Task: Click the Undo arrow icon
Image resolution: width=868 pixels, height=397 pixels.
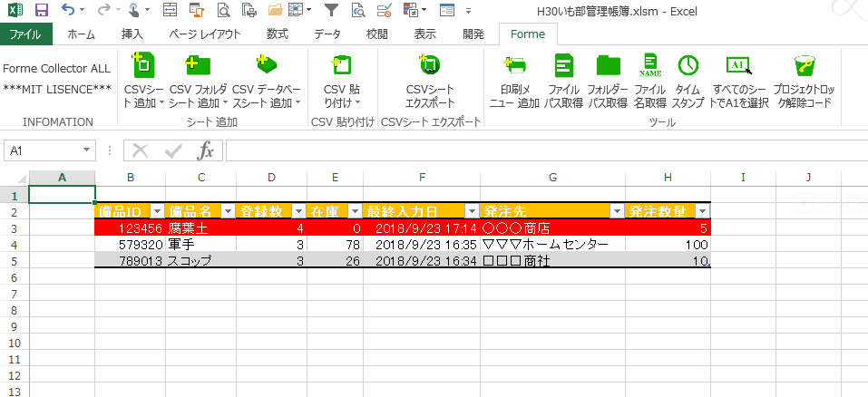Action: click(68, 11)
